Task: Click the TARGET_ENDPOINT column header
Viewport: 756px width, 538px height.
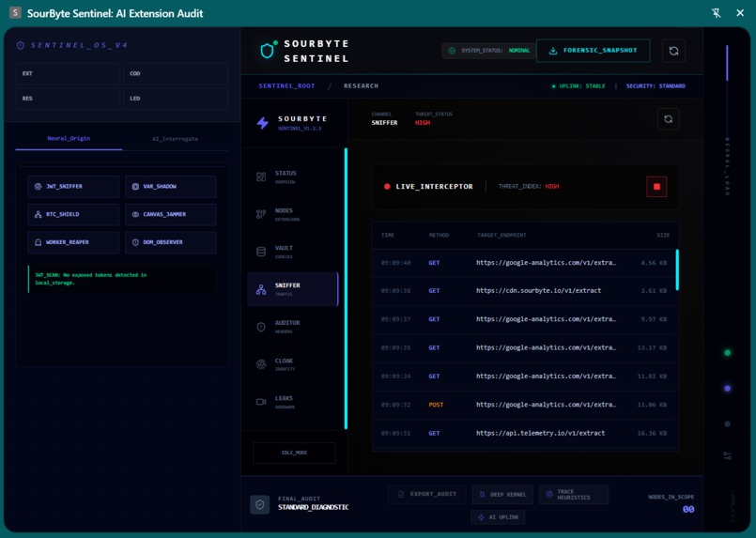Action: (501, 236)
